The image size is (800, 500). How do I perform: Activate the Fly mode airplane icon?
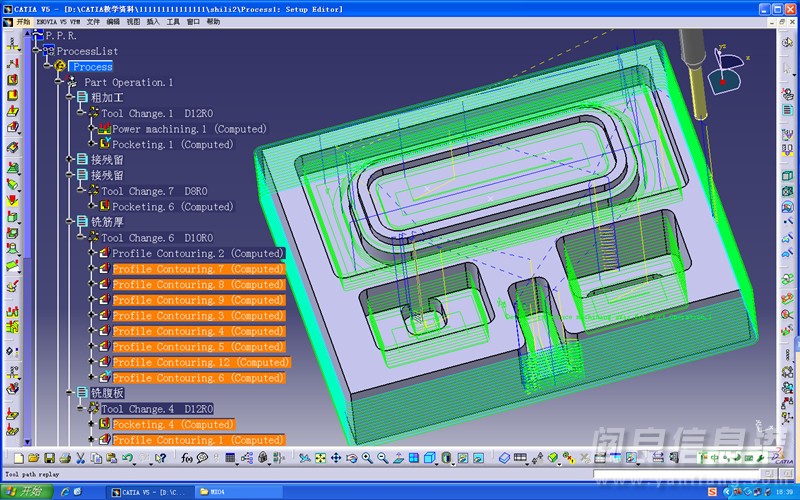click(305, 458)
